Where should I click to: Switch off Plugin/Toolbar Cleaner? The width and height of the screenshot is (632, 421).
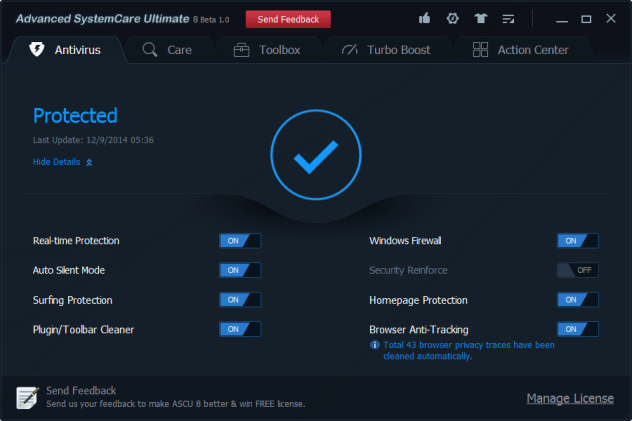pos(240,329)
